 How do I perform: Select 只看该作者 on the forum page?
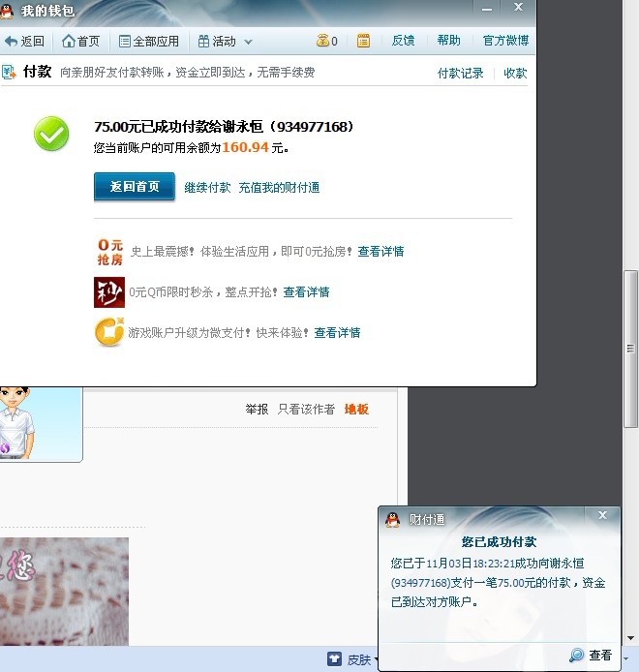pyautogui.click(x=306, y=410)
